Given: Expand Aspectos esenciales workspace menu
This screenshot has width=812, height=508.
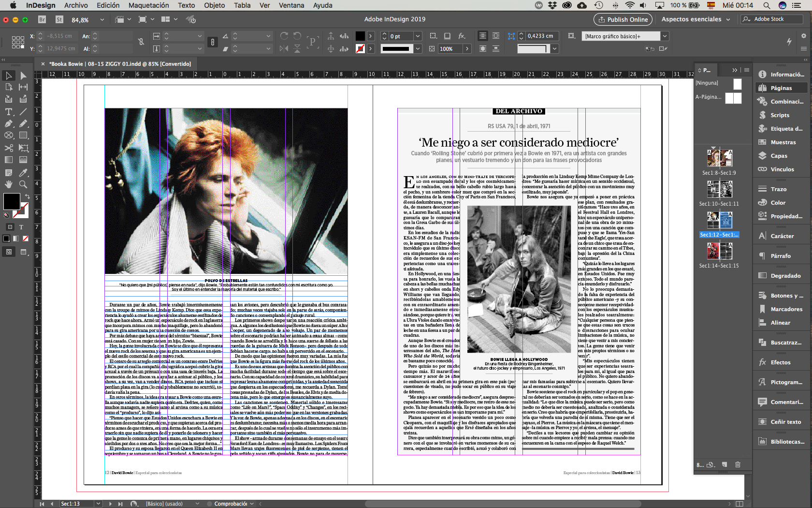Looking at the screenshot, I should click(x=696, y=19).
